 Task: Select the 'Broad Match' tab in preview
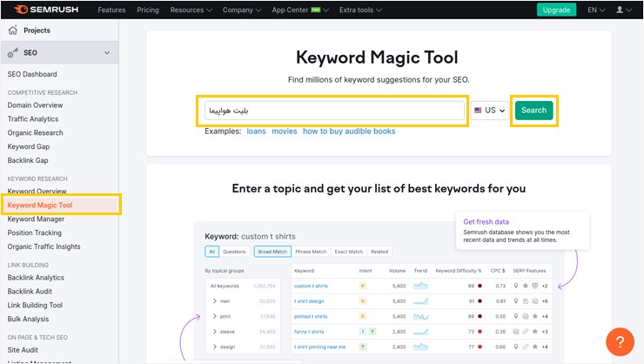tap(272, 252)
